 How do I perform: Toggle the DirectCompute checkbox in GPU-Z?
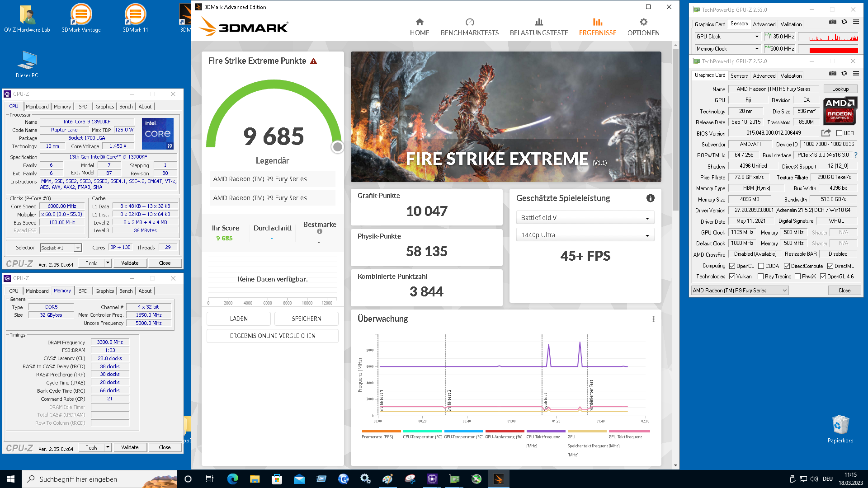(787, 266)
